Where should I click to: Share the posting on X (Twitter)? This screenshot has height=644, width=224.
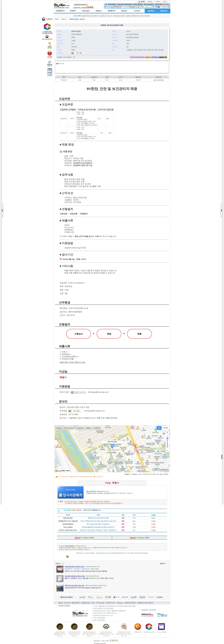(161, 57)
